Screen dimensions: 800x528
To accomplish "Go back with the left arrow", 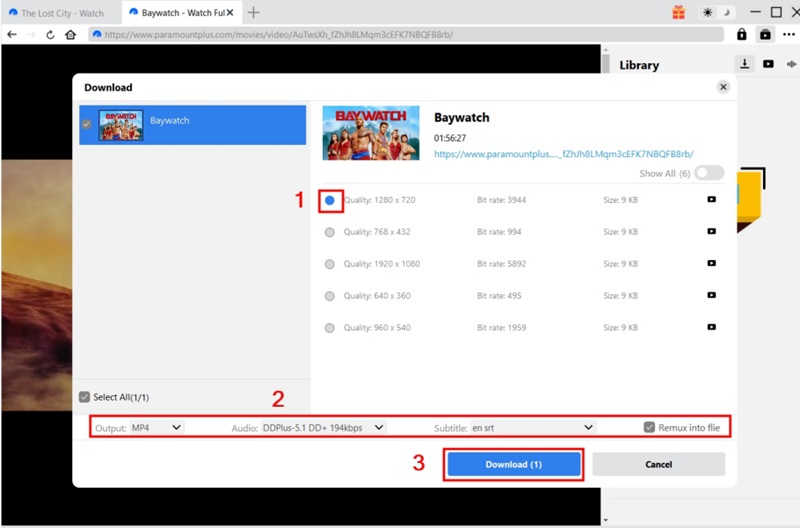I will (12, 35).
